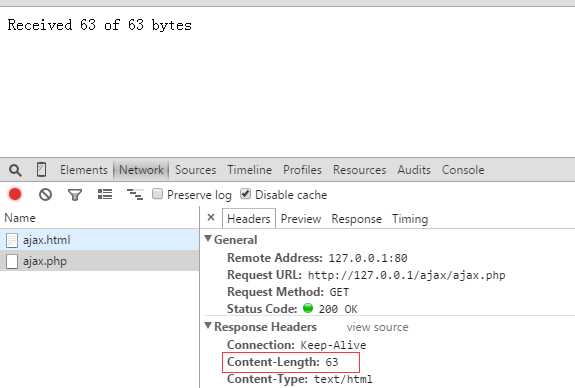Go to the Profiles panel
Viewport: 575px width, 388px height.
click(x=302, y=170)
